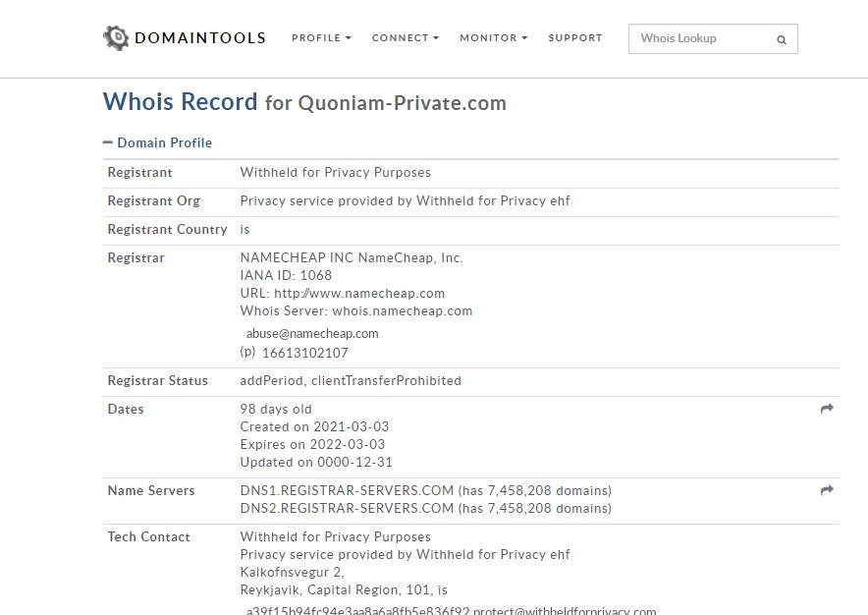Screen dimensions: 868x615
Task: Open the PROFILE dropdown menu
Action: coord(320,37)
